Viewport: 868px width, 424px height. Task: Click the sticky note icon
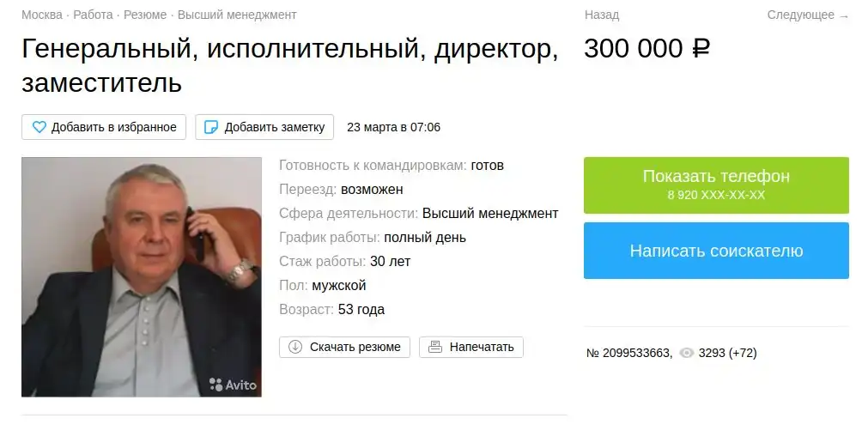211,127
